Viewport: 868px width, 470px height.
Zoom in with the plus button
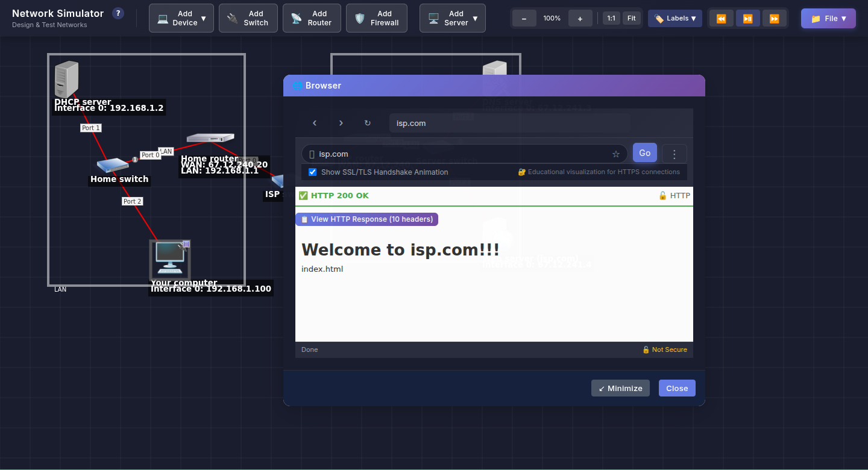[x=580, y=18]
